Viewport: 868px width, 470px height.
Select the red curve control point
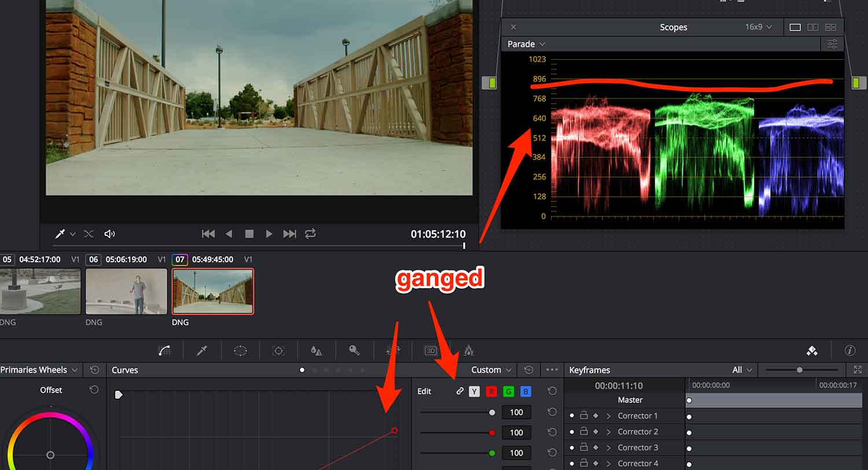pyautogui.click(x=395, y=431)
